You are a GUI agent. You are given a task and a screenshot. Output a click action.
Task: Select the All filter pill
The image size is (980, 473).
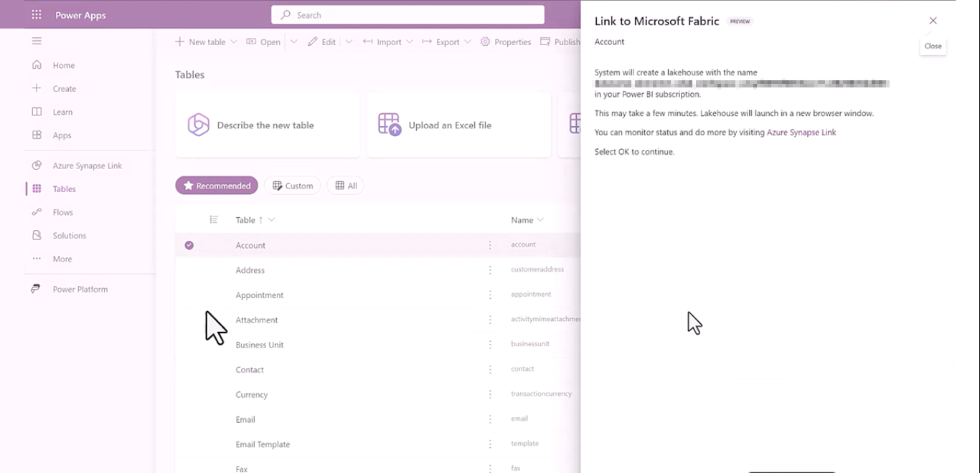(x=346, y=186)
